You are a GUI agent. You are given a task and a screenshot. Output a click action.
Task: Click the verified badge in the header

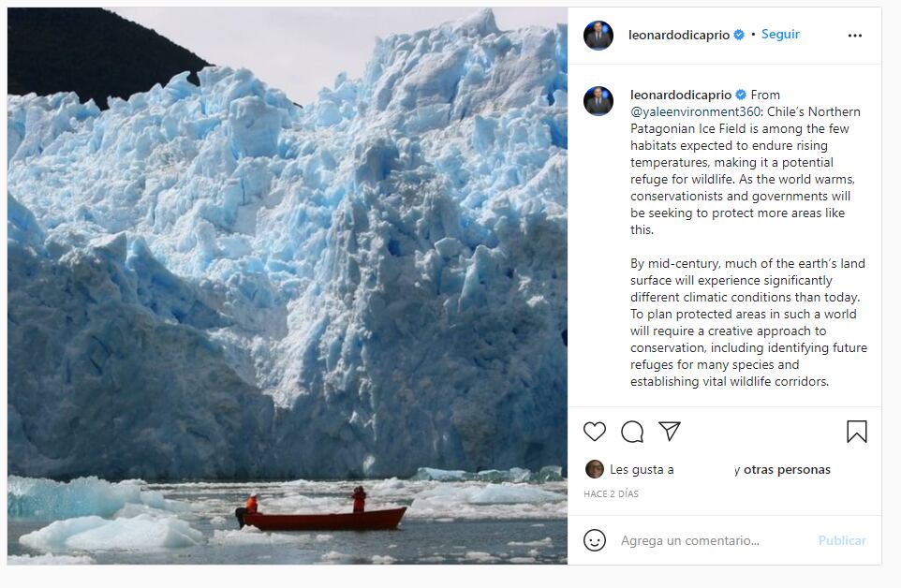click(739, 35)
